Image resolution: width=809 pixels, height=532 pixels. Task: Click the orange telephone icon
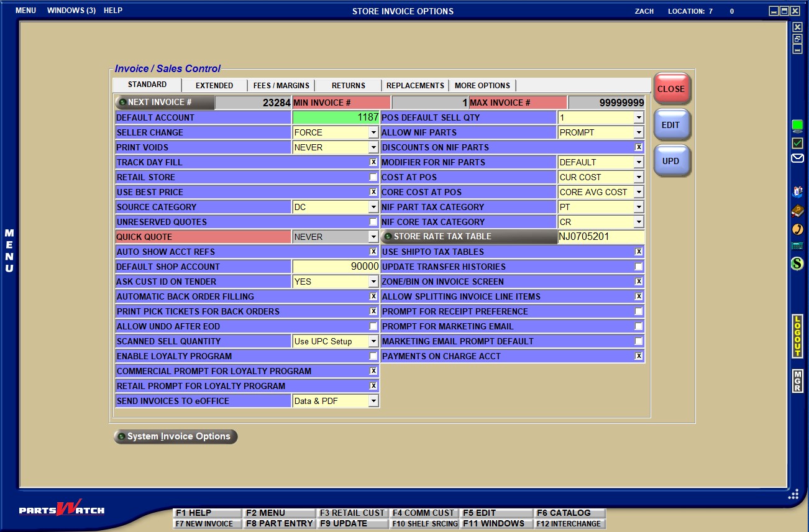[x=797, y=229]
